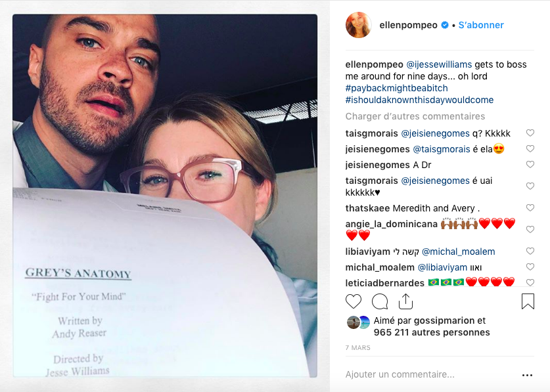Open the '965 211 autres personnes' likes list
The image size is (550, 392).
pos(432,332)
